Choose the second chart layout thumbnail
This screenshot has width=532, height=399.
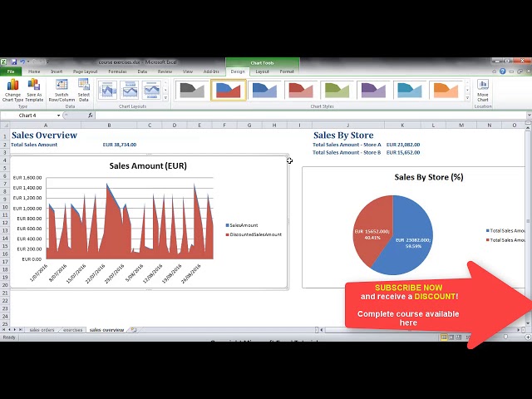[x=130, y=91]
